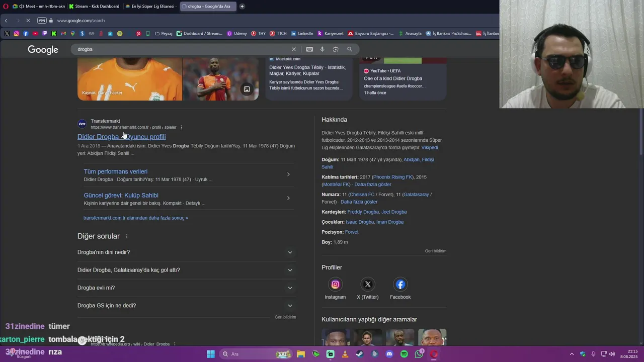Click the magnifier search button
The image size is (644, 362).
click(350, 49)
